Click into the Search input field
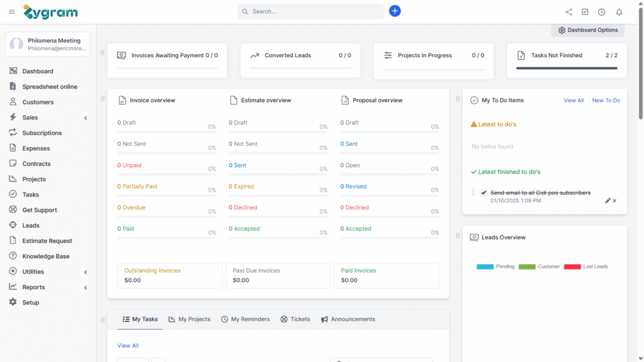 314,11
